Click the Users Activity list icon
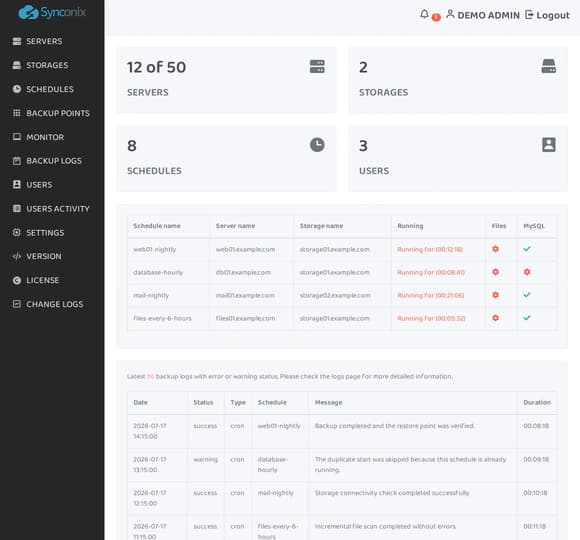The image size is (580, 540). pyautogui.click(x=17, y=209)
